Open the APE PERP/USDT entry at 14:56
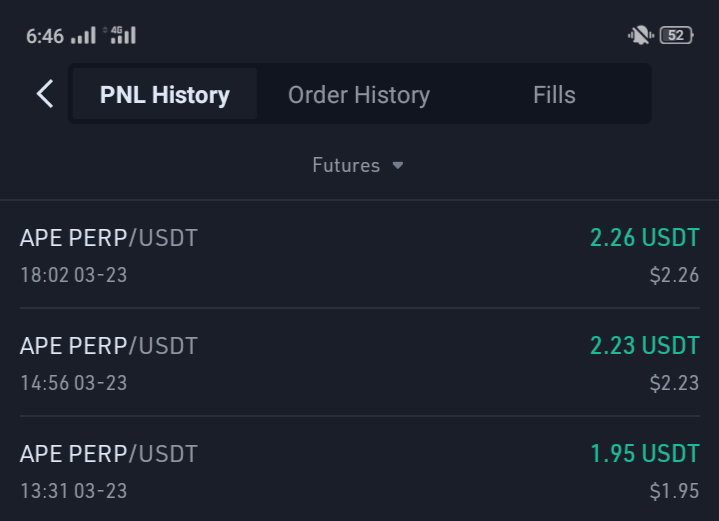The image size is (719, 521). click(360, 362)
